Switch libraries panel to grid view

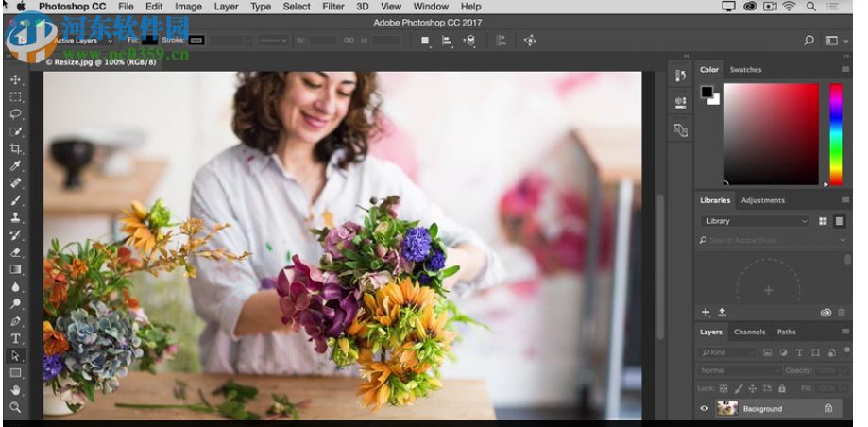point(824,221)
